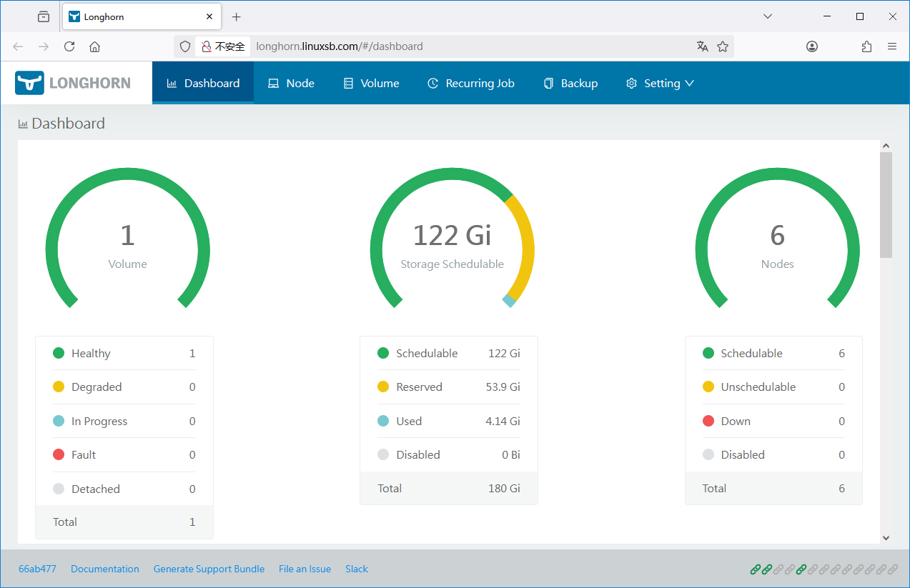Open the Recurring Job page
The height and width of the screenshot is (588, 910).
470,83
